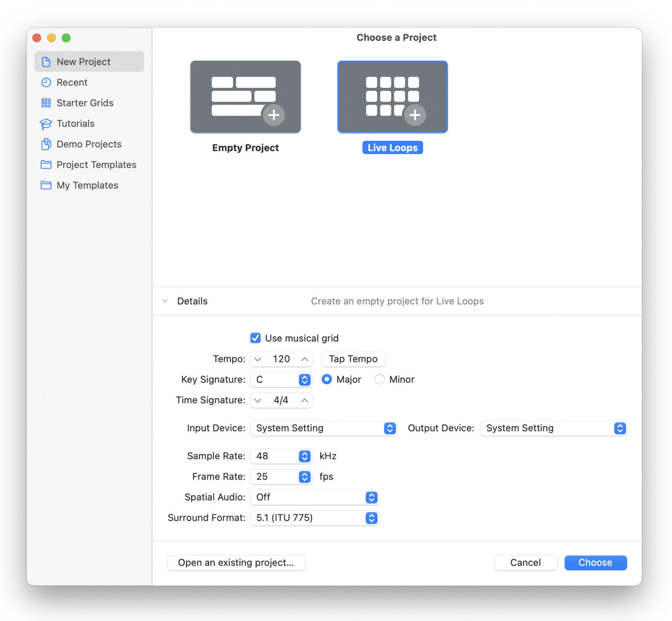The image size is (672, 621).
Task: Click Open an existing project button
Action: [236, 562]
